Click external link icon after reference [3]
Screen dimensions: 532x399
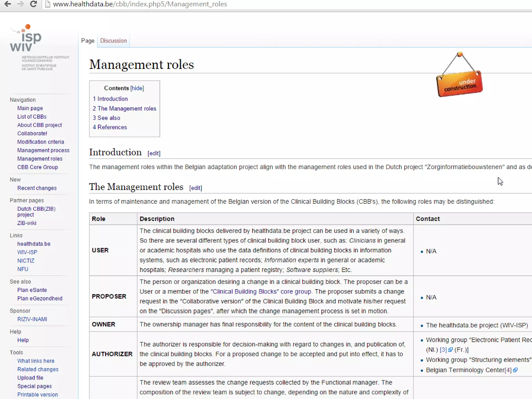(450, 350)
